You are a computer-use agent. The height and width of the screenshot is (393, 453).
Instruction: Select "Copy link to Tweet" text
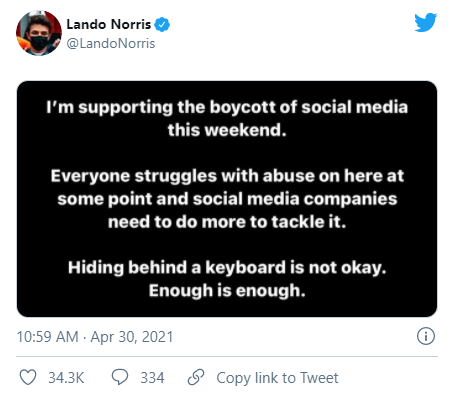click(277, 378)
